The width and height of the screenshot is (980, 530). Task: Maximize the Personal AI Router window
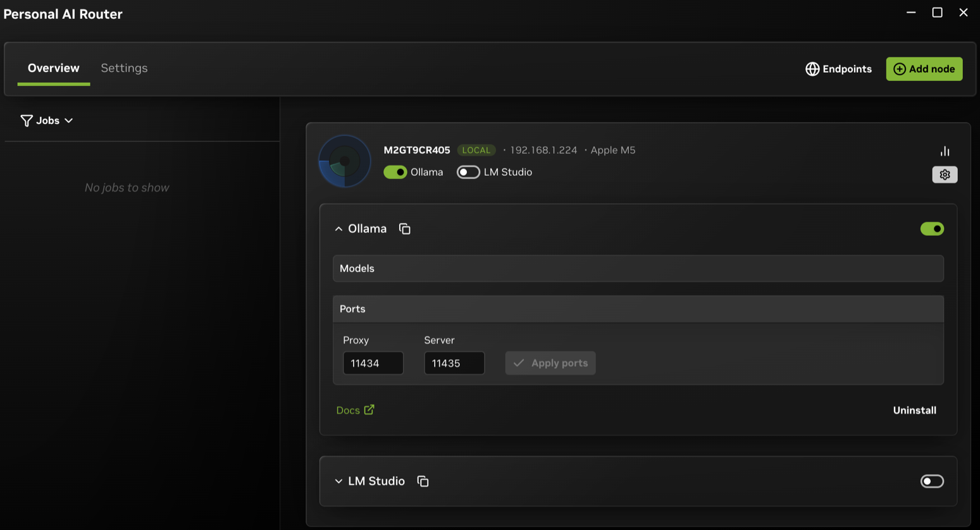(938, 13)
